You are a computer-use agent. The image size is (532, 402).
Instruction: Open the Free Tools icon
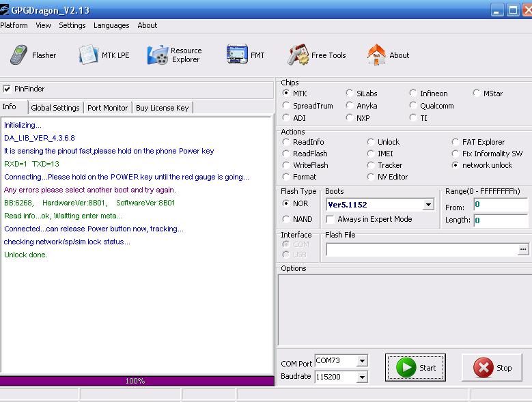(x=298, y=55)
